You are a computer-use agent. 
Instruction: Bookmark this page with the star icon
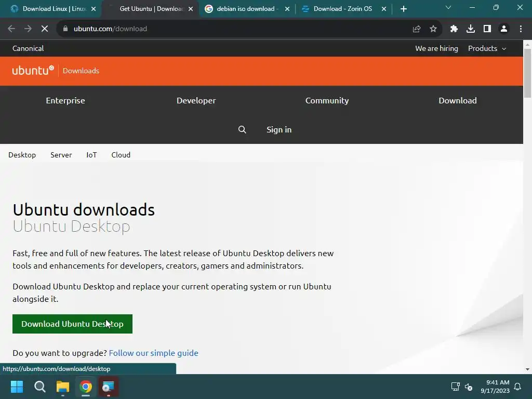pyautogui.click(x=433, y=29)
